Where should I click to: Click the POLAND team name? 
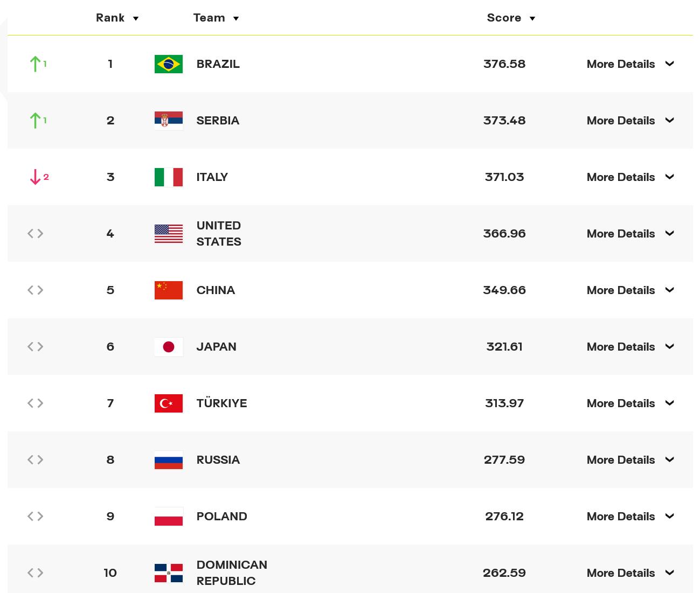click(221, 517)
